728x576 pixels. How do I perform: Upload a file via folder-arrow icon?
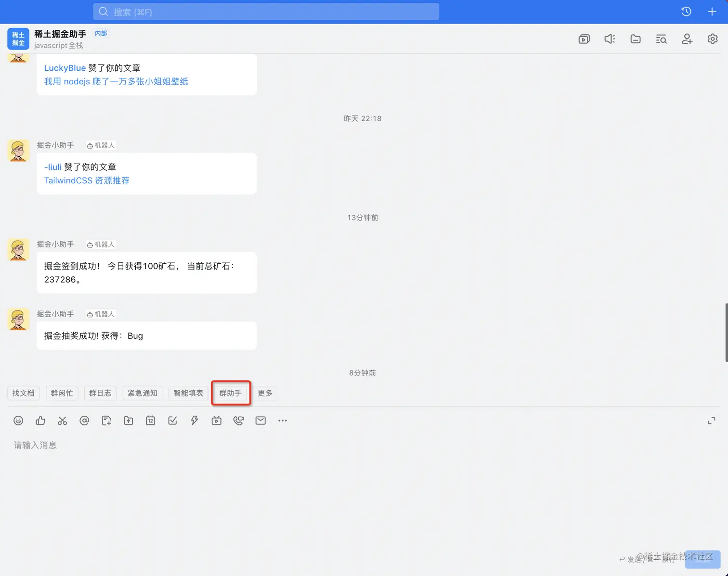[129, 421]
